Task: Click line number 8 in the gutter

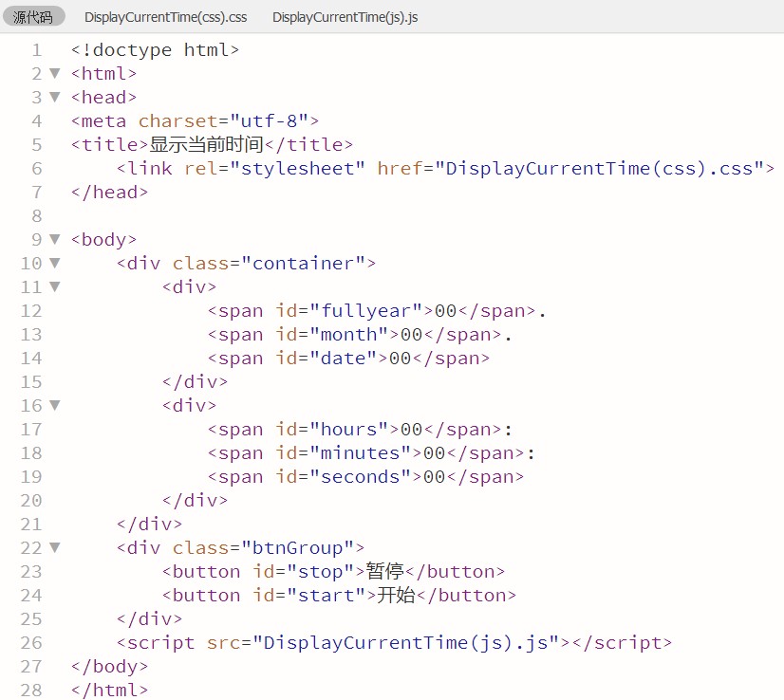Action: [x=37, y=216]
